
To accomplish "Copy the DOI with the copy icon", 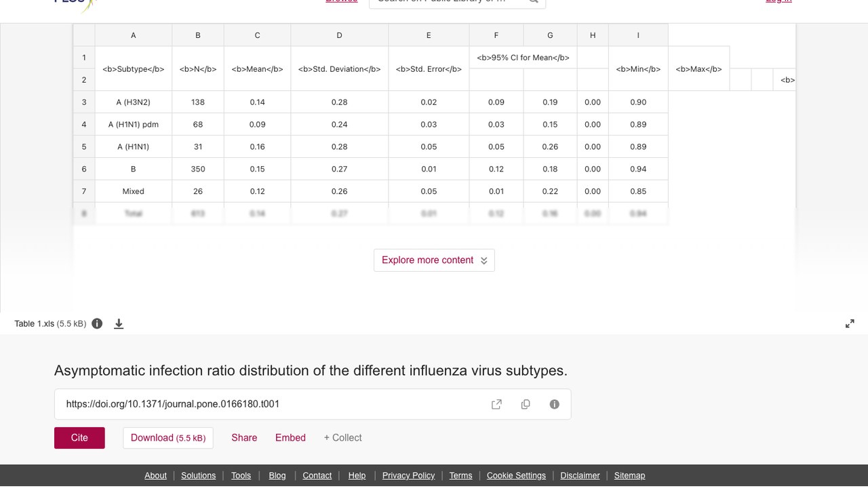I will click(x=526, y=404).
